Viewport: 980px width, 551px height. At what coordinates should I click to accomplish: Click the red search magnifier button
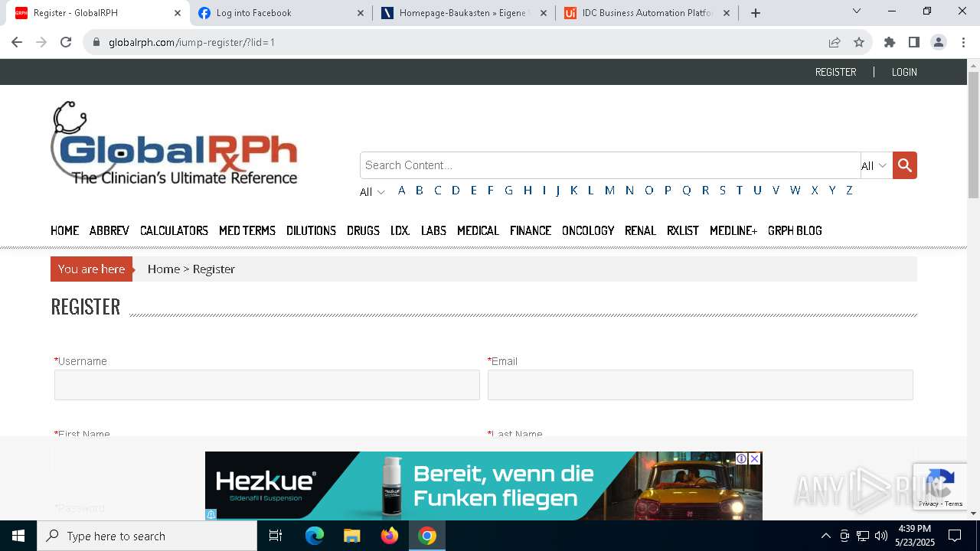click(904, 165)
